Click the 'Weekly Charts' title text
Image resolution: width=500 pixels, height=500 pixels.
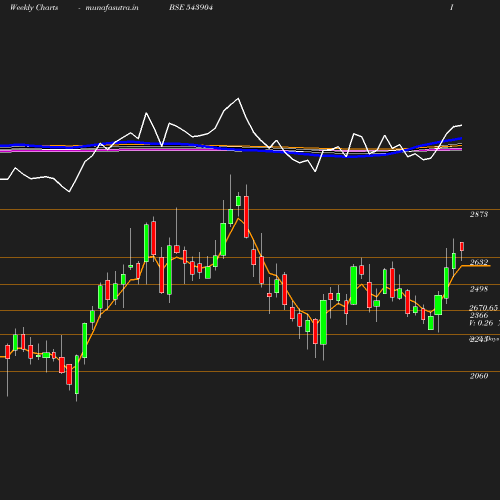pos(34,7)
